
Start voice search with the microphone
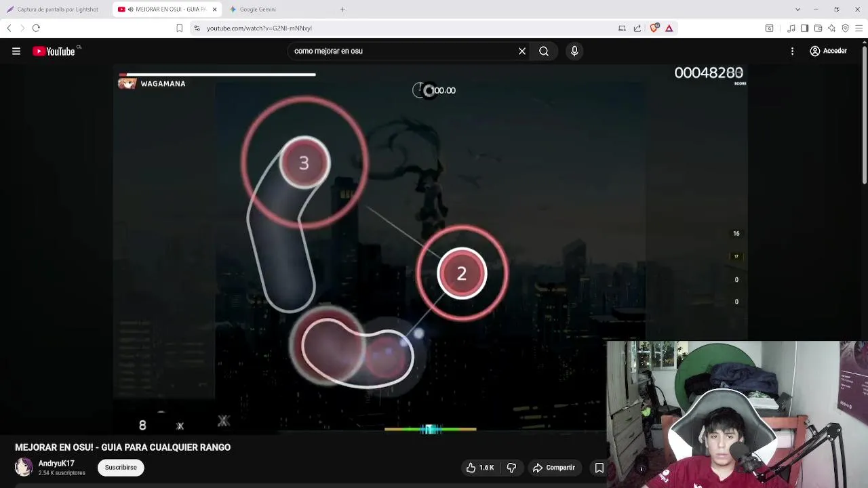[x=574, y=51]
